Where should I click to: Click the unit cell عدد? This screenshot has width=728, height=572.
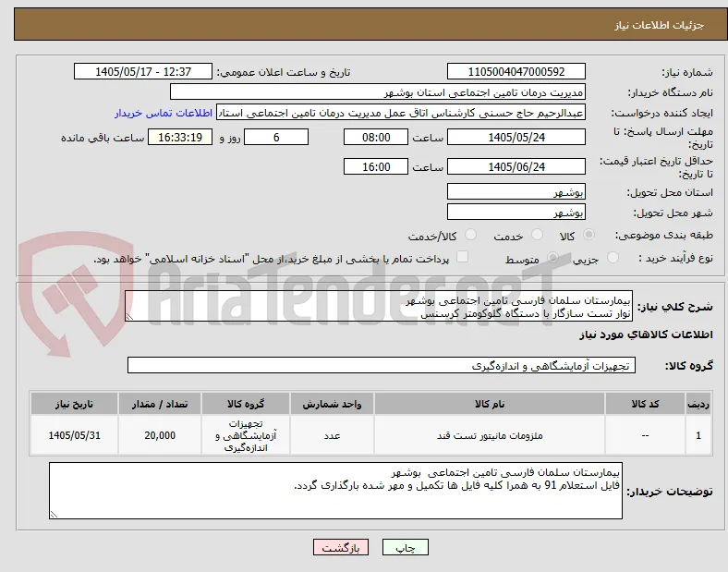[332, 435]
